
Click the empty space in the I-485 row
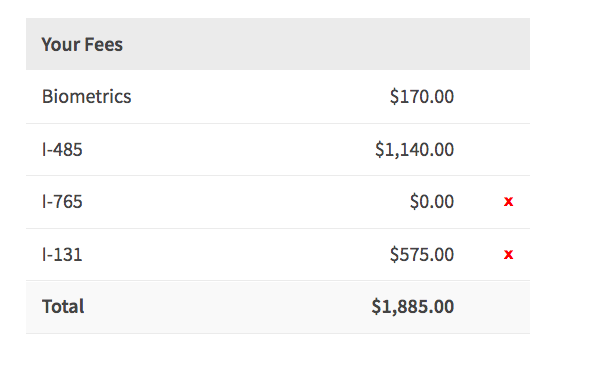(x=229, y=149)
